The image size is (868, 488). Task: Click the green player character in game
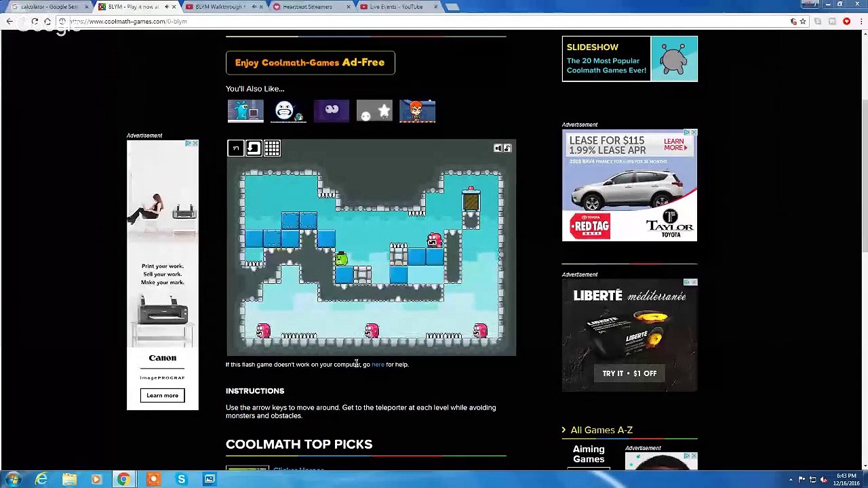tap(341, 258)
